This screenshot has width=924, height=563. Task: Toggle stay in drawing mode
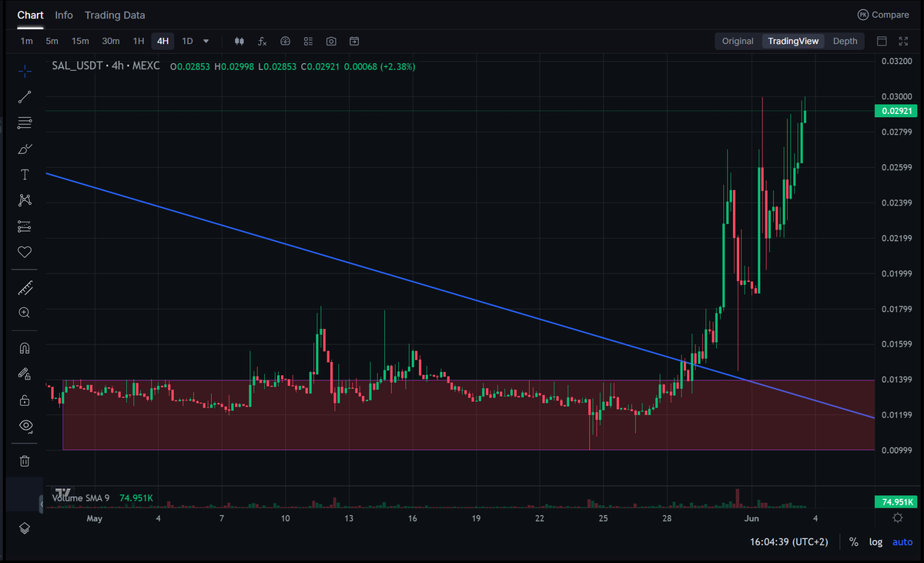pos(25,374)
